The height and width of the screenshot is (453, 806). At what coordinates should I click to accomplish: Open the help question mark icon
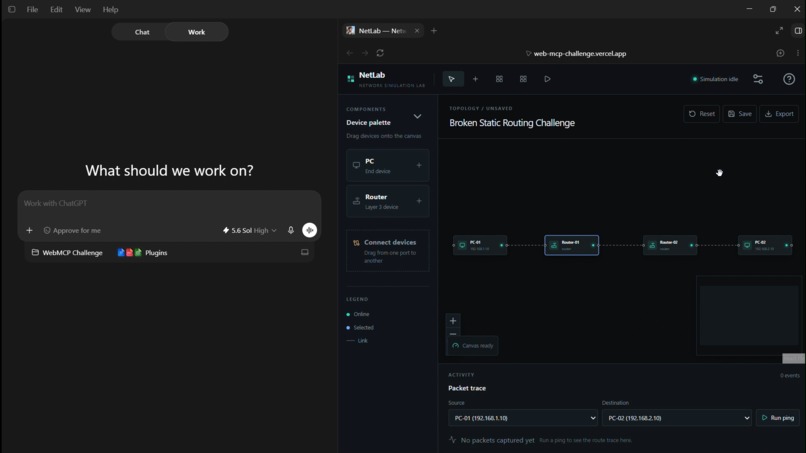[789, 79]
